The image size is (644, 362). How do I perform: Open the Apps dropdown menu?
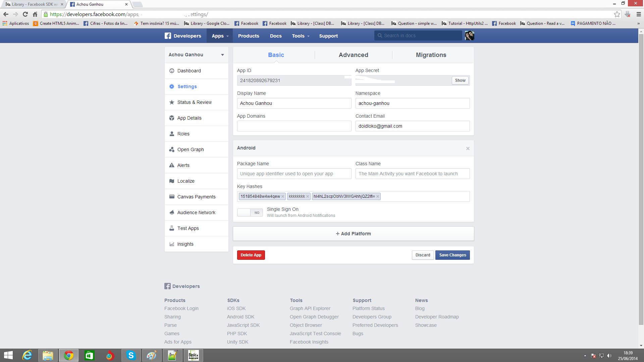(220, 36)
